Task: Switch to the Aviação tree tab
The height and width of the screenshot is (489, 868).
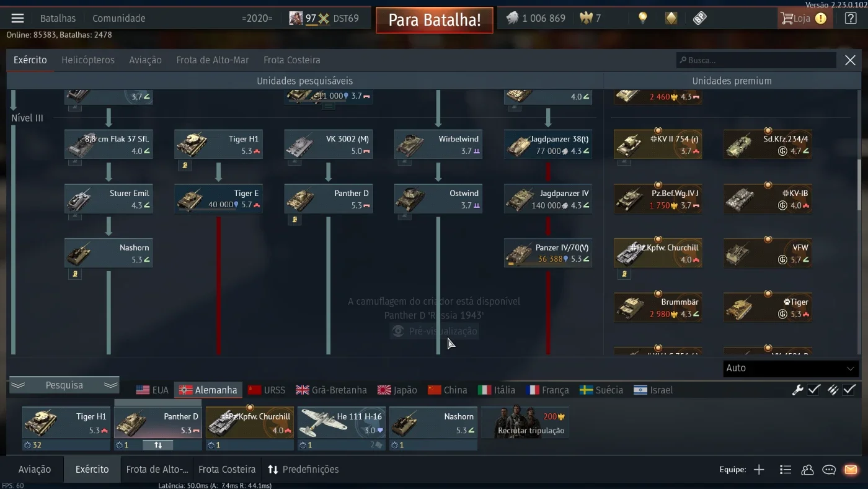Action: [x=145, y=60]
